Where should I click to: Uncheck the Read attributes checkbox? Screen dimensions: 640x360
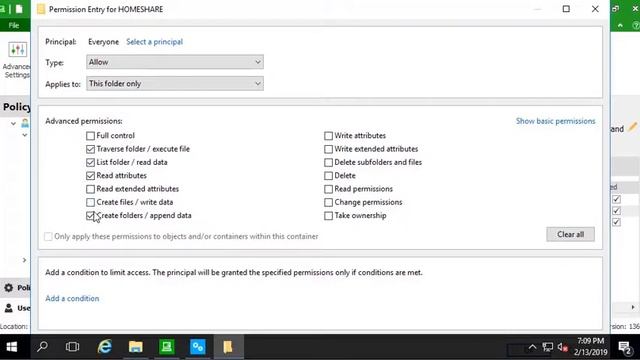(90, 176)
